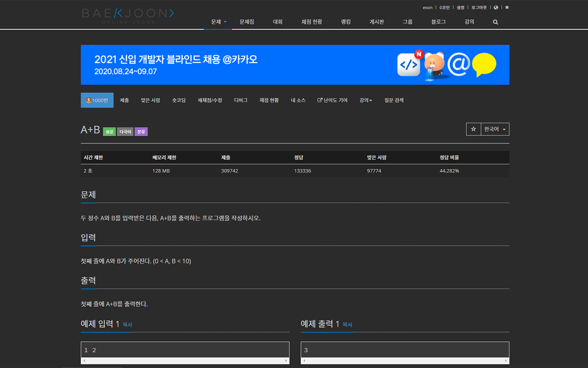Open the 숏코딩 tab
588x368 pixels.
[x=179, y=100]
